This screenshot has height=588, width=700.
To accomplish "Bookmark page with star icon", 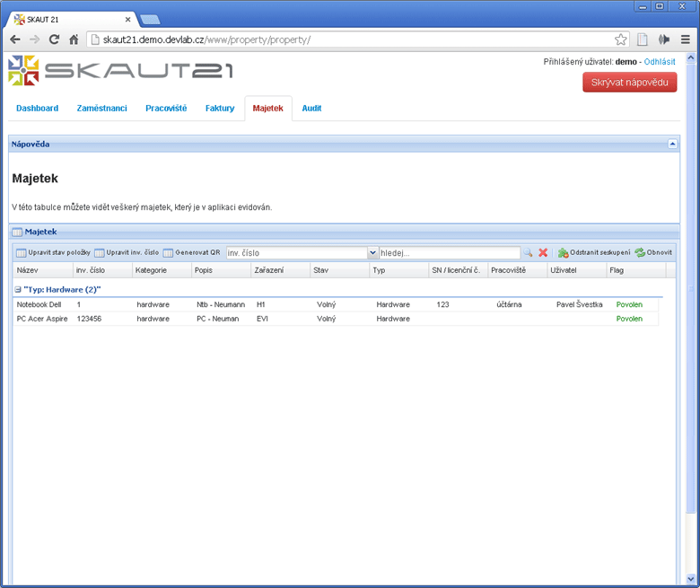I will (x=621, y=39).
